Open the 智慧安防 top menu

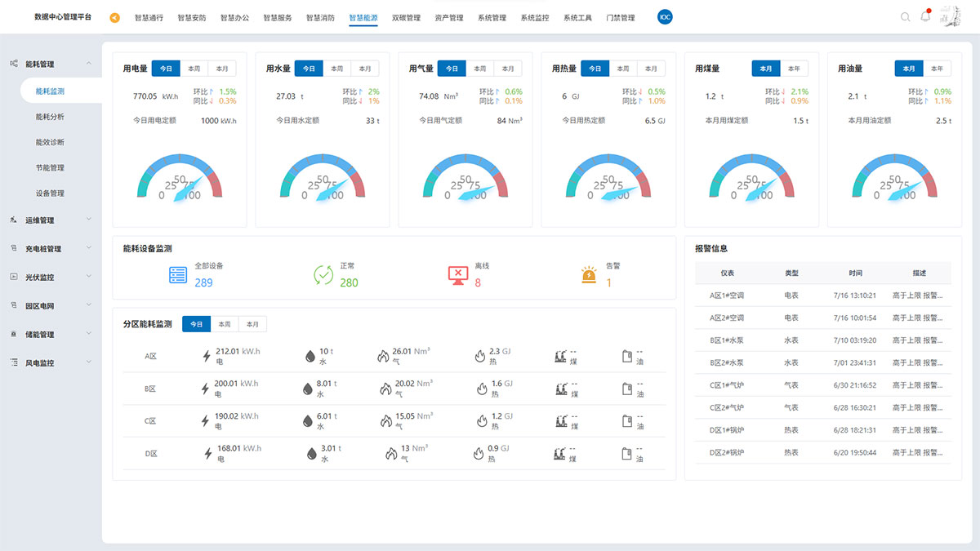192,18
